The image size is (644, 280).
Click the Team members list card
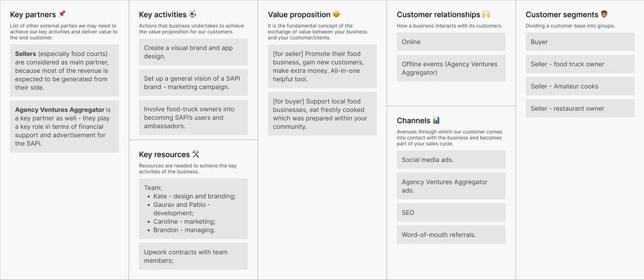pyautogui.click(x=193, y=208)
